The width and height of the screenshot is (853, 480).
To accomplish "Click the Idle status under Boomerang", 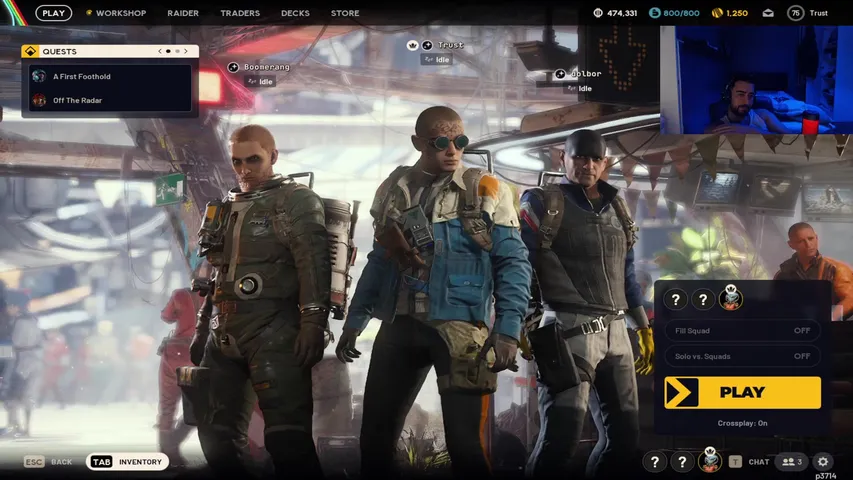I will (261, 82).
